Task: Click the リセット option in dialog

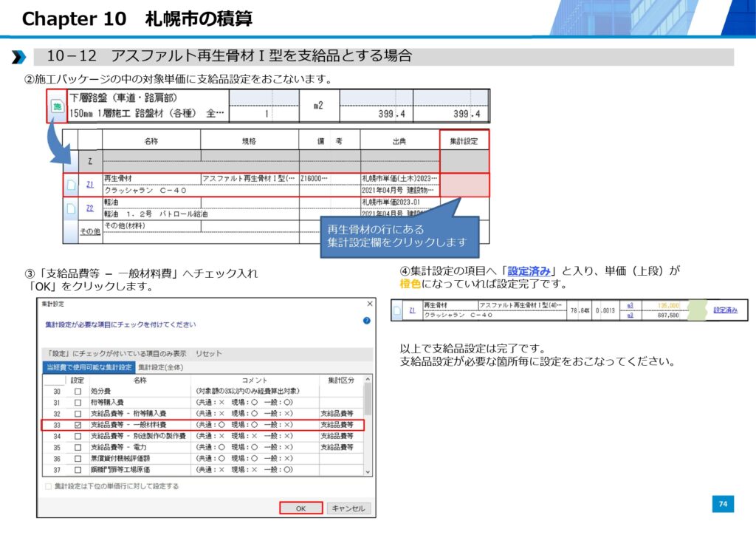Action: tap(209, 353)
